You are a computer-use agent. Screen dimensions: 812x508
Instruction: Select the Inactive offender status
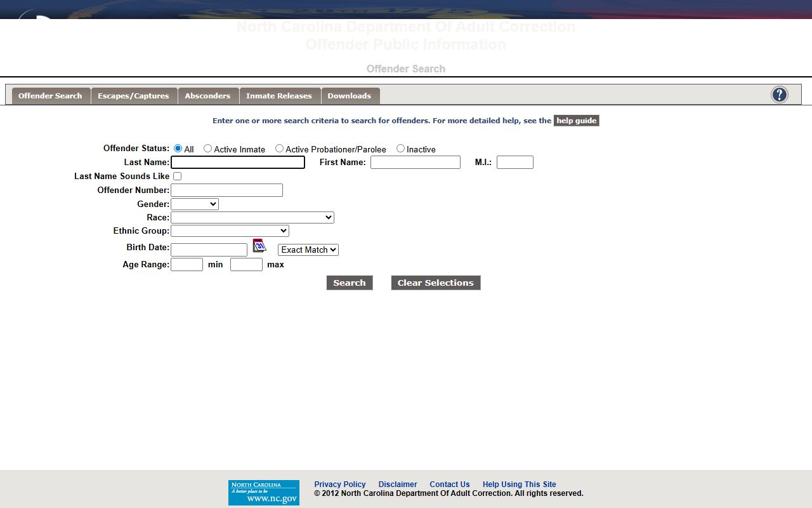(x=400, y=149)
